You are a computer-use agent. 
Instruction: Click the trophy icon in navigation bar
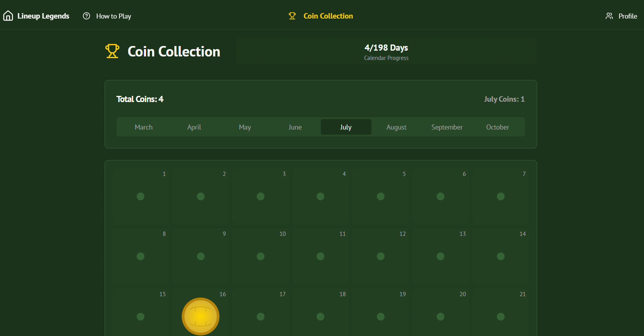292,16
